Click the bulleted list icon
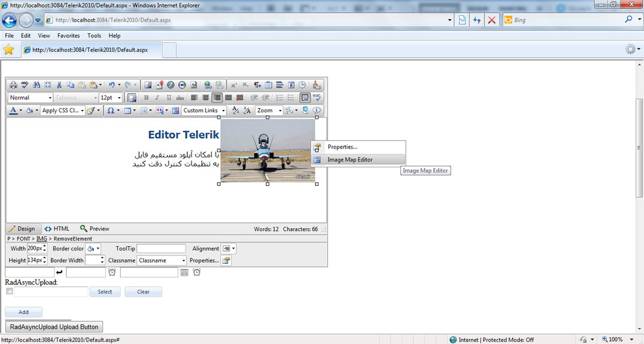This screenshot has height=344, width=644. [x=291, y=98]
